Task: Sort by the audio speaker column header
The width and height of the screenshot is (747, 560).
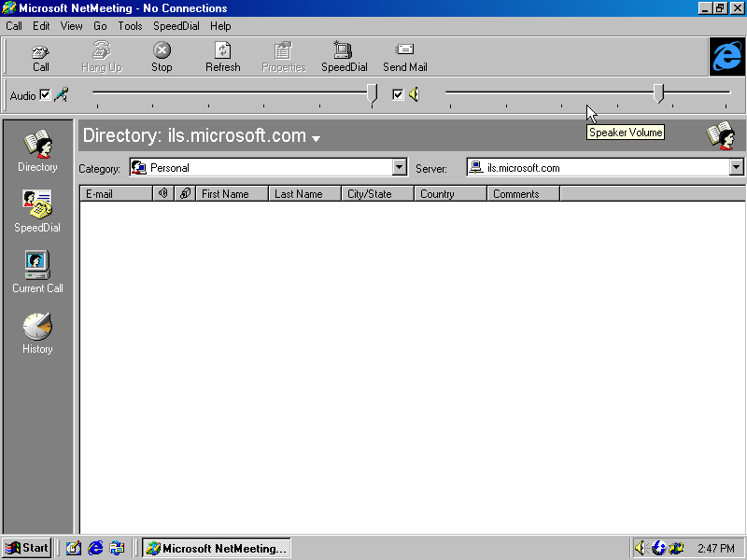Action: (163, 193)
